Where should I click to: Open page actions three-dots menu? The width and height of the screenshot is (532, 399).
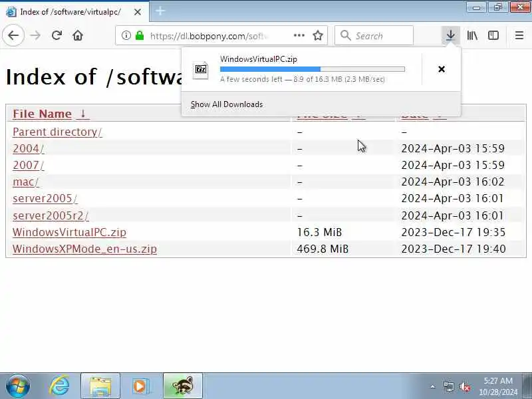[299, 35]
